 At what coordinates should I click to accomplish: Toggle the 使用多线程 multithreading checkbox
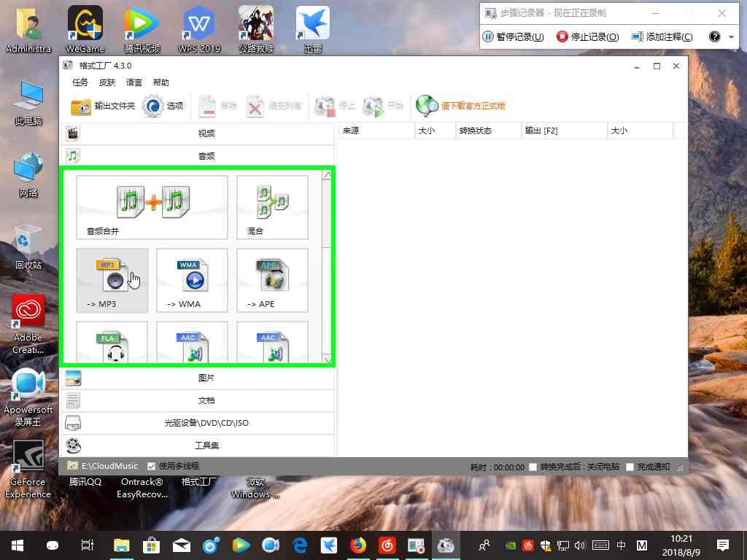(x=151, y=466)
